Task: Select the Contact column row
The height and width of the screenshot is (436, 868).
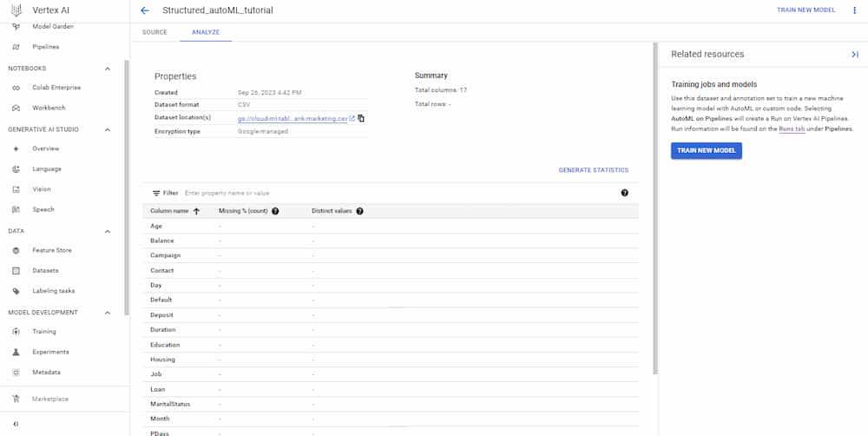Action: point(391,270)
